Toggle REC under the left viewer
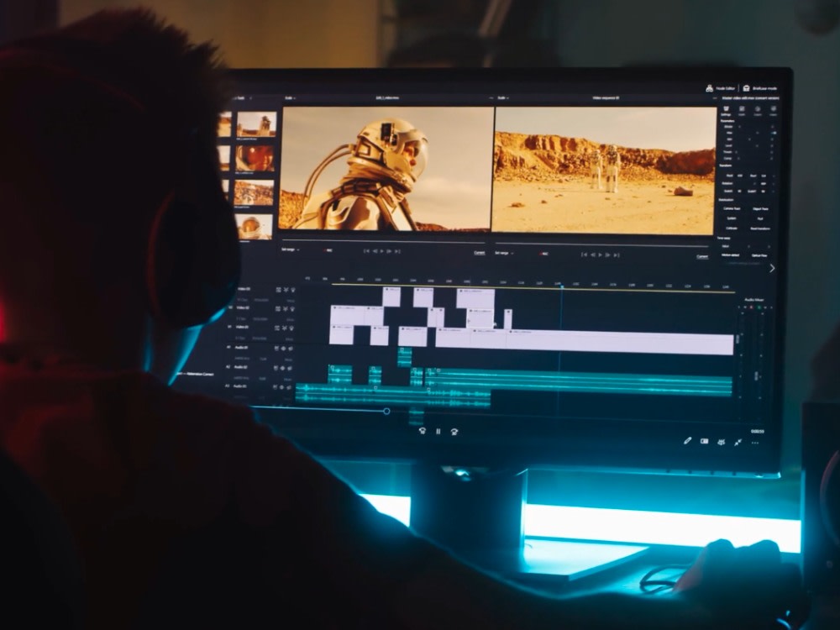Screen dimensions: 840x630 (x=328, y=250)
